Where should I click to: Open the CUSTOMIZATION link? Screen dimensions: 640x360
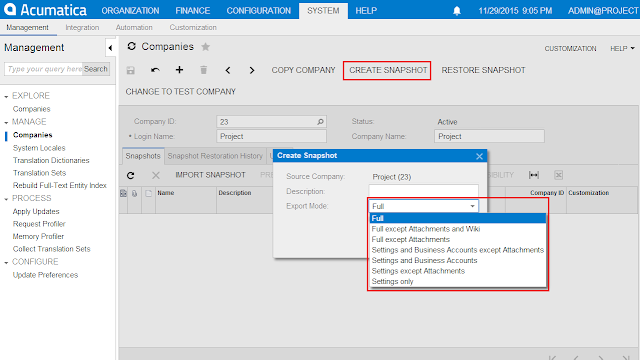(x=570, y=49)
